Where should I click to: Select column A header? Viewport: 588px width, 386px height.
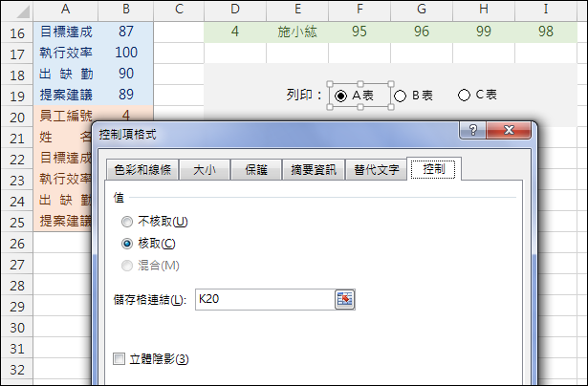[66, 10]
